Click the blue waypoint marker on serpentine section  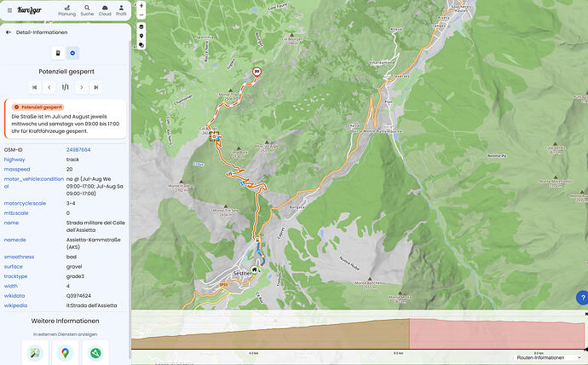[x=242, y=183]
